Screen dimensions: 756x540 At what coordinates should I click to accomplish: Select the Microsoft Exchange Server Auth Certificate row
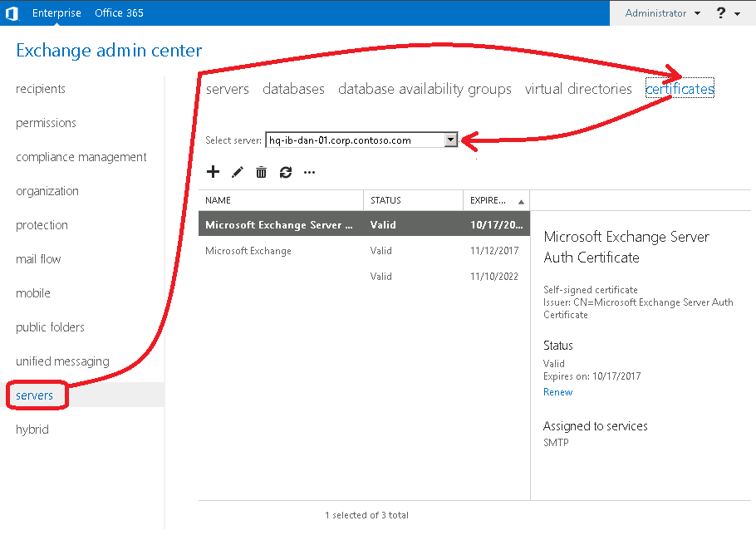pos(364,224)
